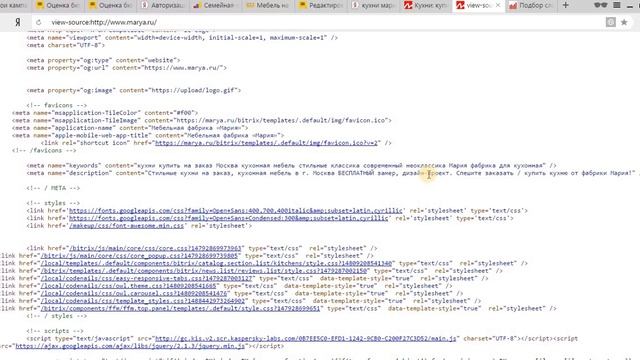Click the meta name="keywords" line

(x=291, y=165)
